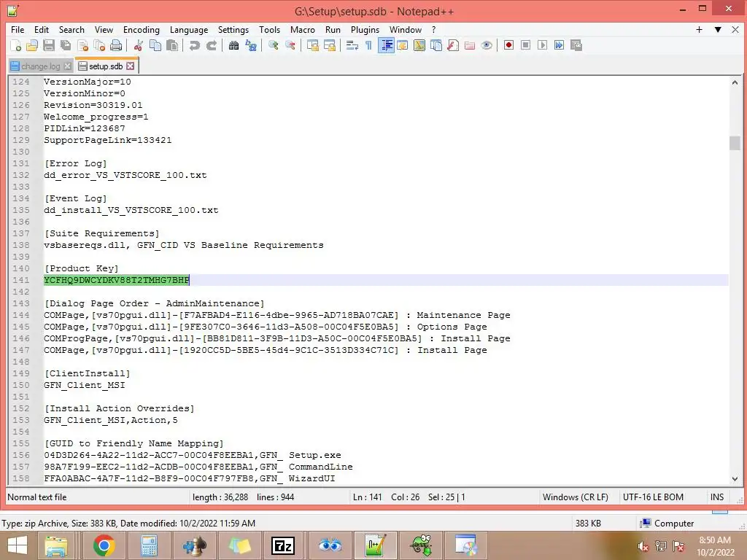747x560 pixels.
Task: Close the change.log tab
Action: click(68, 66)
